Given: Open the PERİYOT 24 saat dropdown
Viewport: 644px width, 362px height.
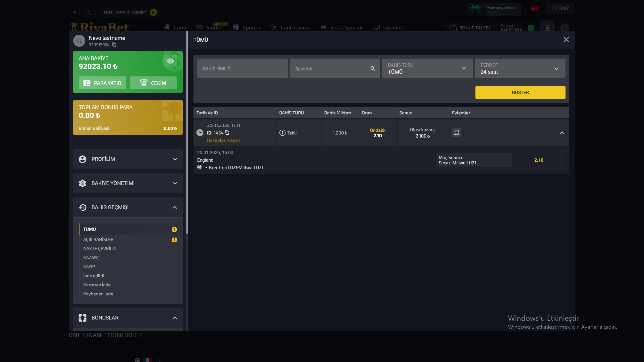Looking at the screenshot, I should [520, 68].
